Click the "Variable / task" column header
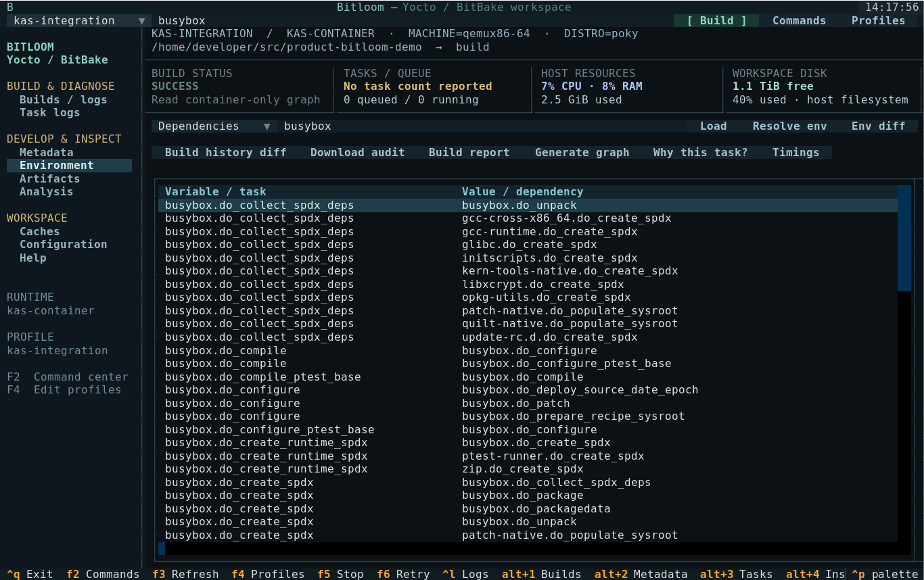924x580 pixels. coord(215,192)
